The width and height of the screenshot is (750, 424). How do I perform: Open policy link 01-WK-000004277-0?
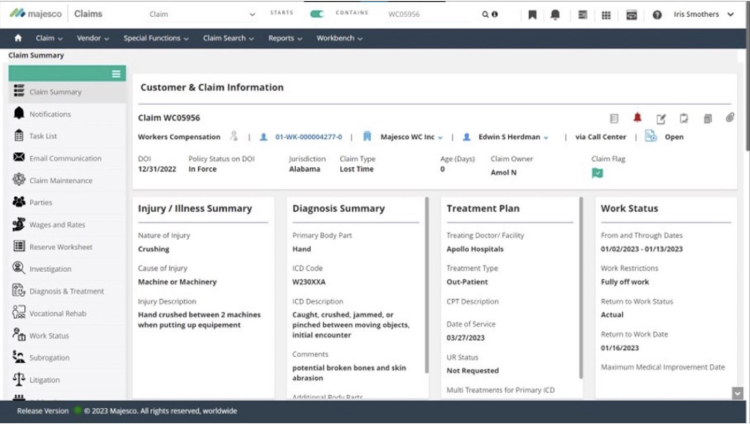309,137
